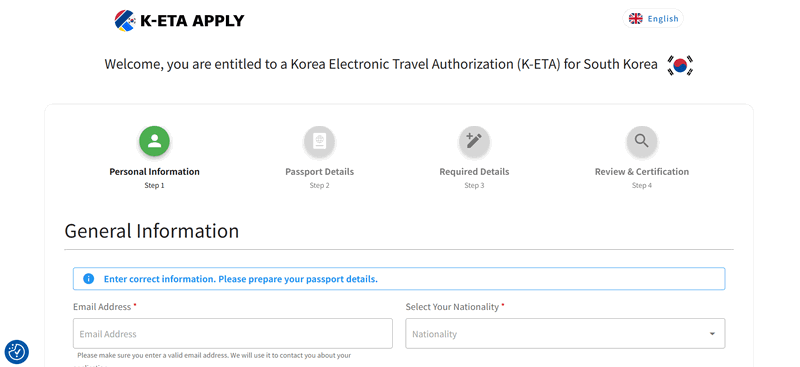Go to Personal Information Step 1 label

click(154, 178)
